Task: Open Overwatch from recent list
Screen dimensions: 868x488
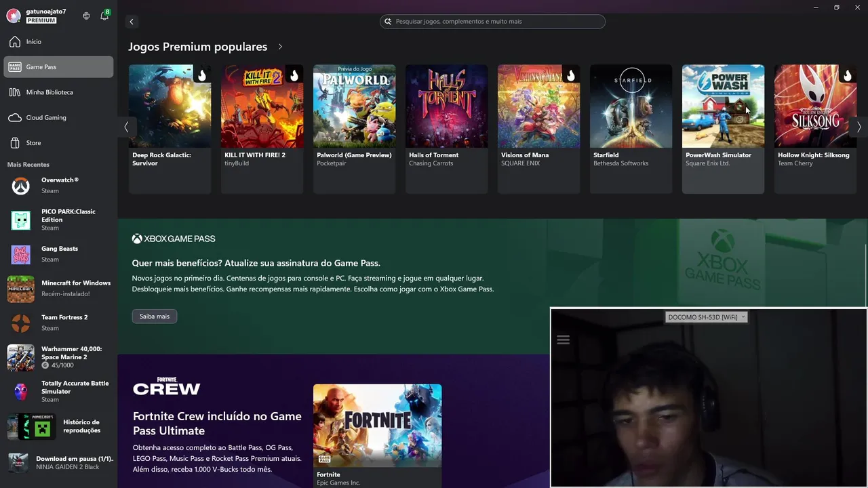Action: pyautogui.click(x=59, y=186)
